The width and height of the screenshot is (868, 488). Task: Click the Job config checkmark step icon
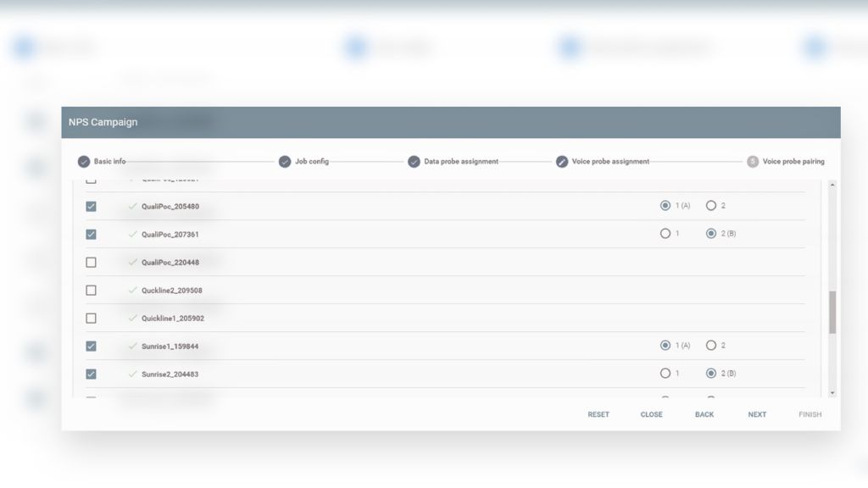click(x=285, y=160)
